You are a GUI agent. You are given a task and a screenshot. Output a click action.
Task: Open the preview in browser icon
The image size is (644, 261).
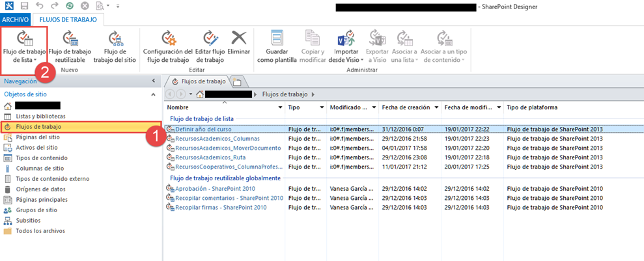100,6
